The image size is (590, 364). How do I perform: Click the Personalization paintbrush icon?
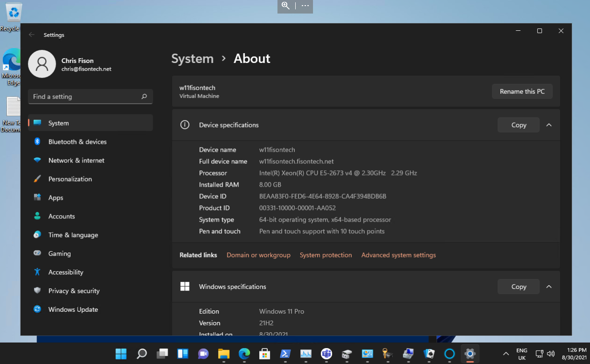pos(37,179)
